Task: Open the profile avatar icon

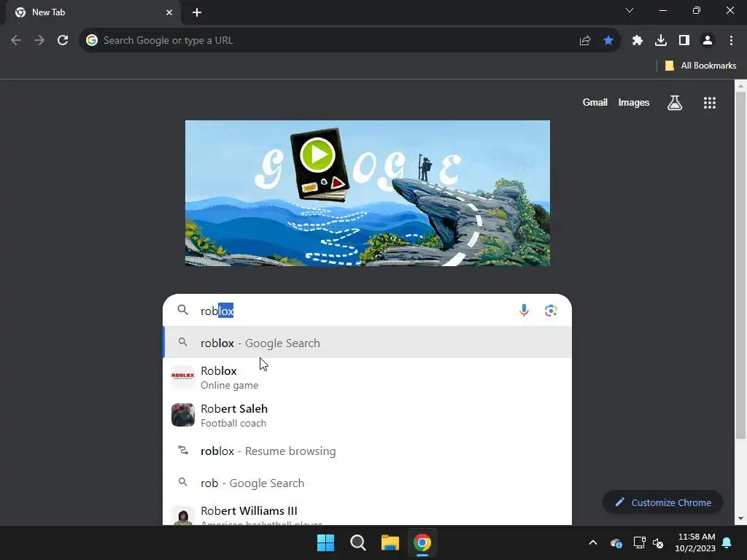Action: pos(708,41)
